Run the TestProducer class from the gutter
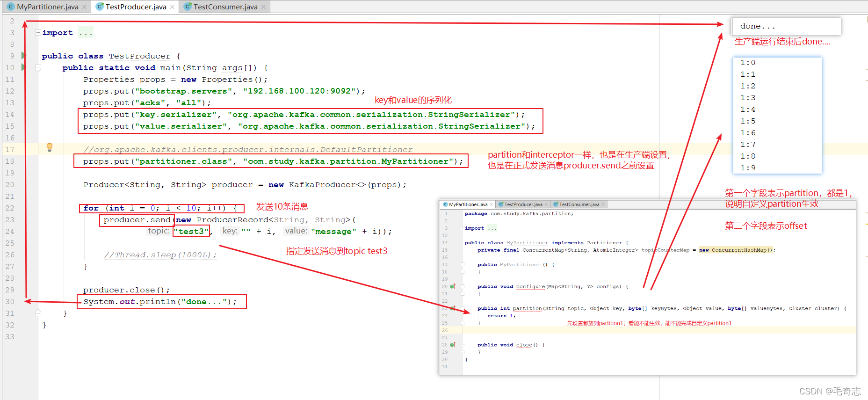This screenshot has height=400, width=868. [x=23, y=56]
